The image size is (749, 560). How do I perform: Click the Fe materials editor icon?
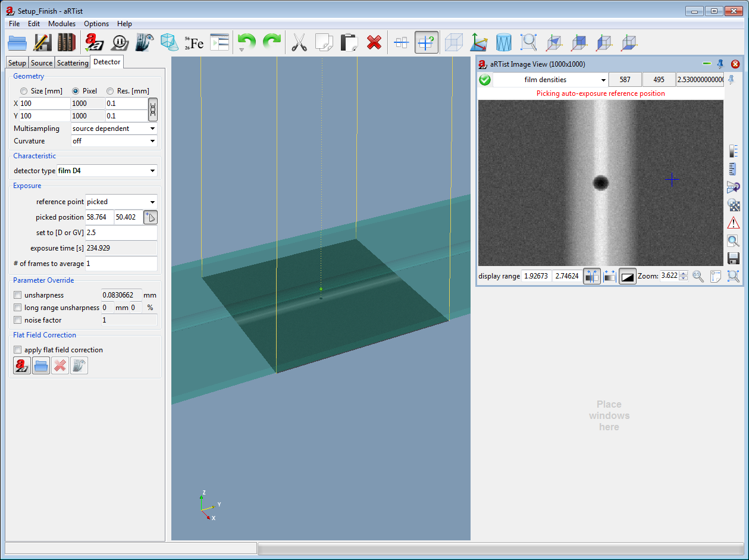point(194,43)
